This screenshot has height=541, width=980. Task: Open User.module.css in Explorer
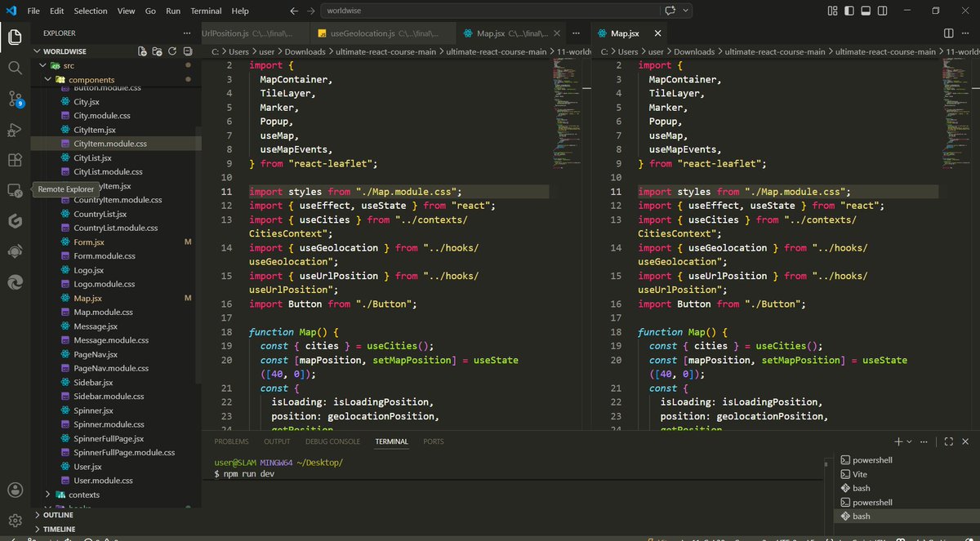103,481
